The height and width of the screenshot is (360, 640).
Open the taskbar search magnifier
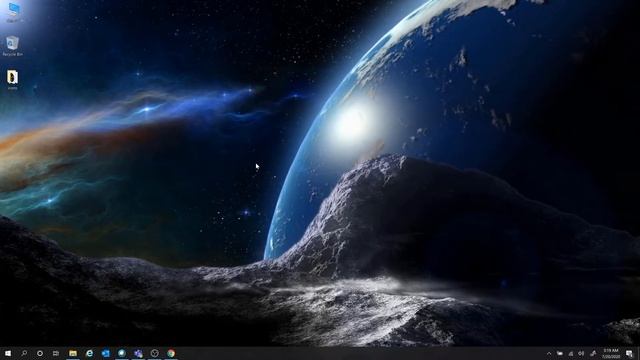pyautogui.click(x=24, y=353)
